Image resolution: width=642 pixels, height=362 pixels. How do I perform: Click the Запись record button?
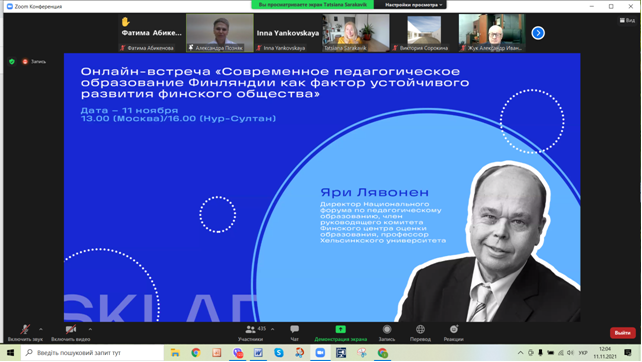[x=387, y=333]
